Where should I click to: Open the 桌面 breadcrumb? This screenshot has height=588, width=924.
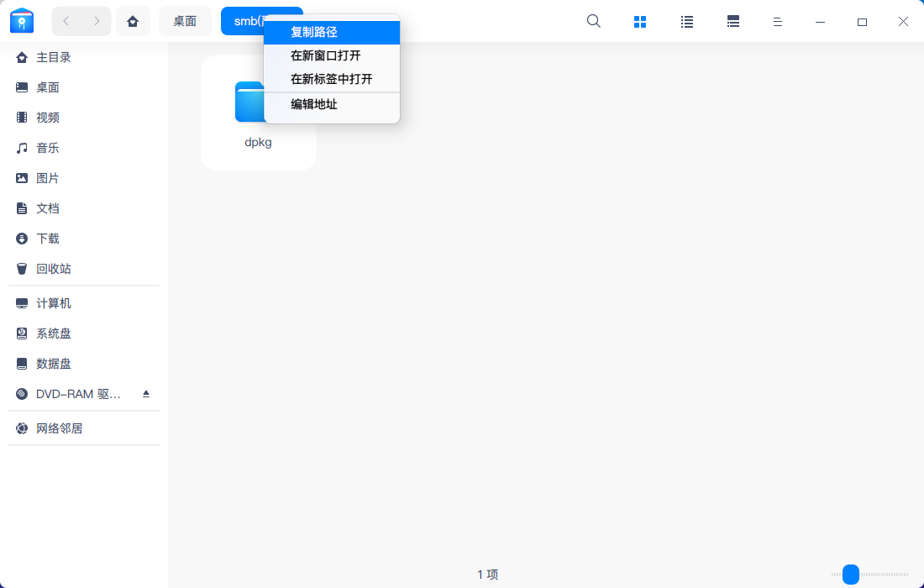[185, 21]
